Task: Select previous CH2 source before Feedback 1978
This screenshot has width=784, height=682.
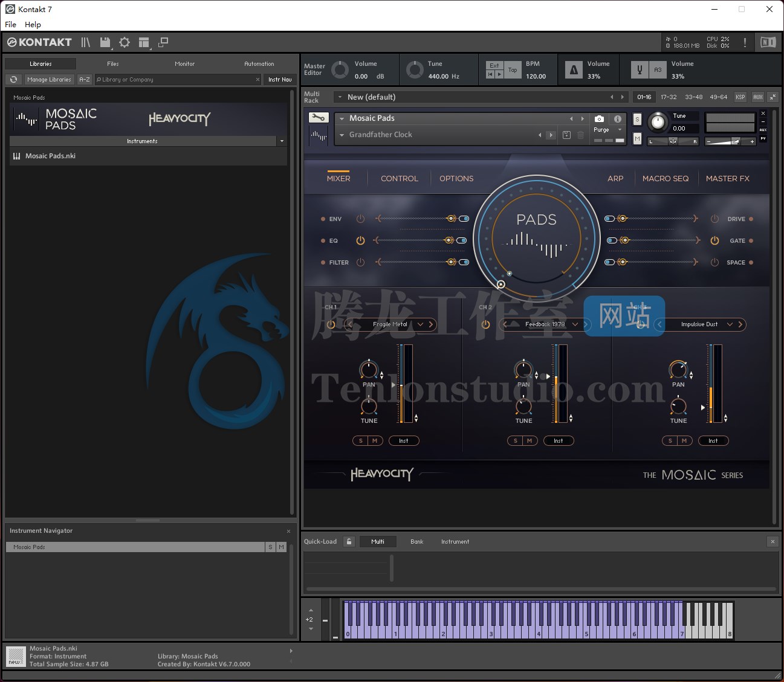Action: pos(505,324)
